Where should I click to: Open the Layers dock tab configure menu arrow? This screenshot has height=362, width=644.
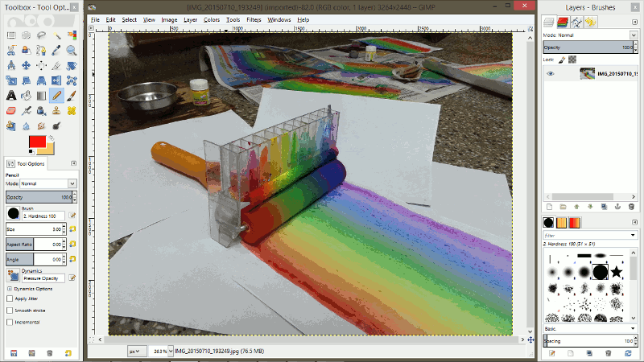tap(634, 22)
